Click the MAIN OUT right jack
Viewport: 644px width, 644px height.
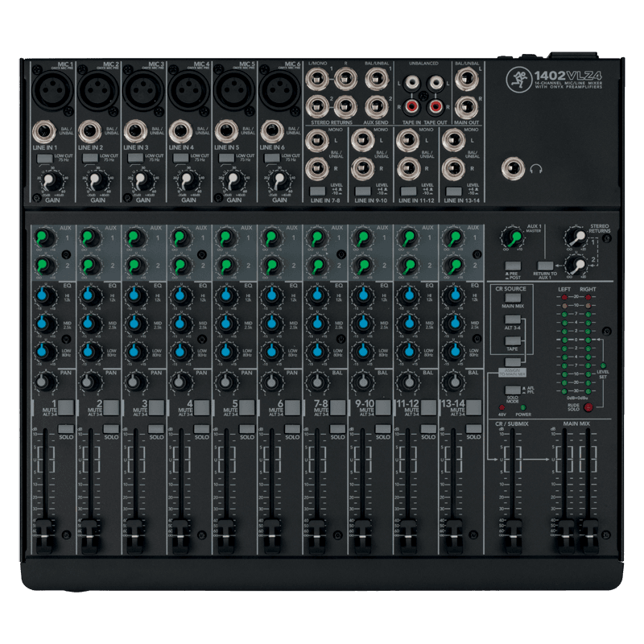click(467, 107)
